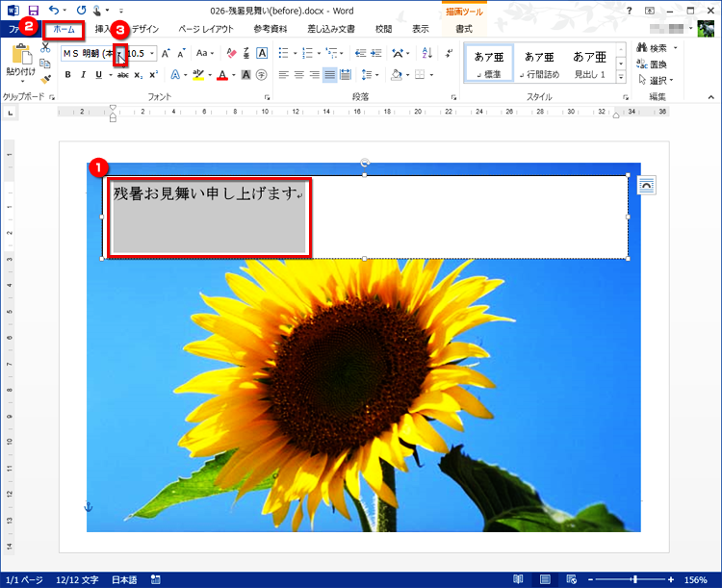
Task: Open the View (表示) tab
Action: coord(421,29)
